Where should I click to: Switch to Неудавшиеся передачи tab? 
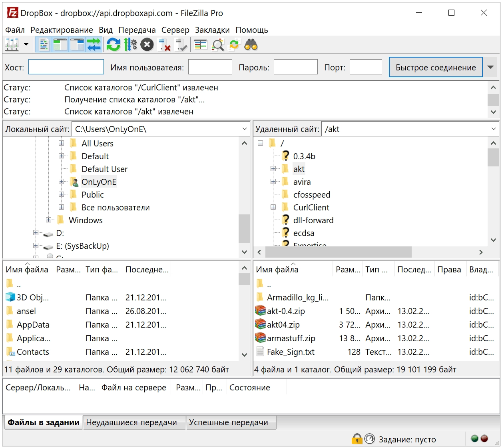click(x=134, y=422)
